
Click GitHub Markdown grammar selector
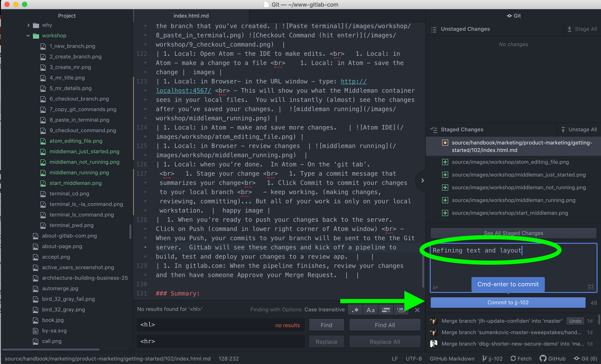point(452,359)
